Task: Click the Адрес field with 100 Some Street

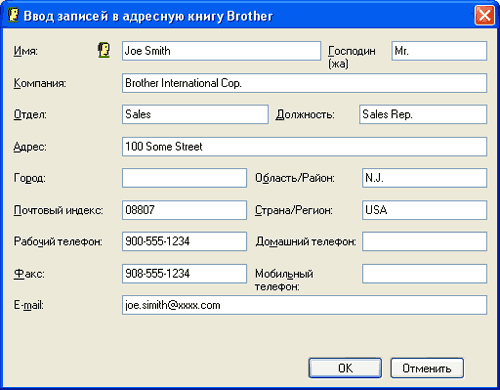Action: coord(304,146)
